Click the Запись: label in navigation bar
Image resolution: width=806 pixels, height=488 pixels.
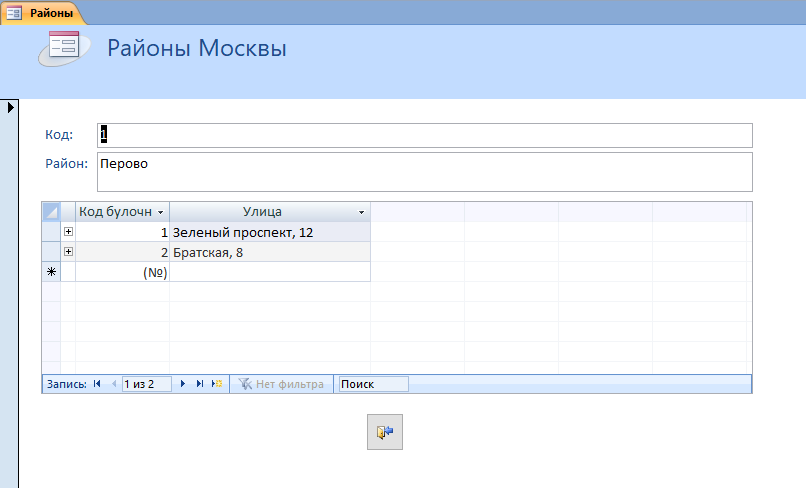click(x=67, y=384)
